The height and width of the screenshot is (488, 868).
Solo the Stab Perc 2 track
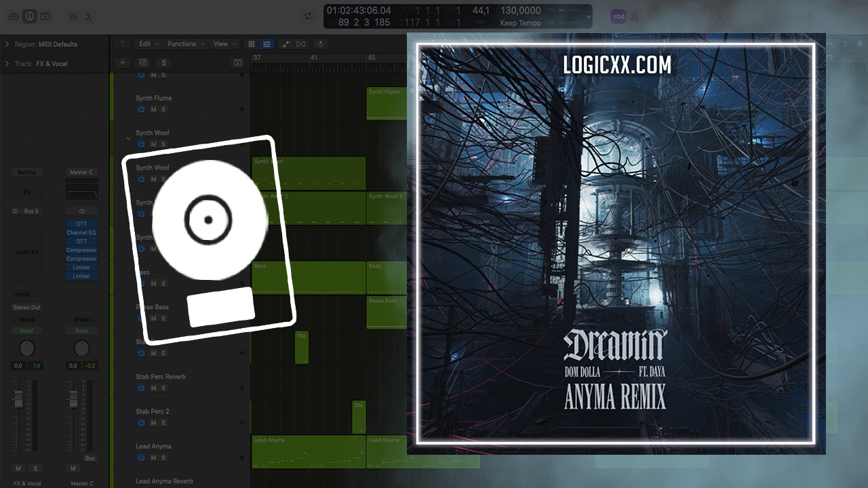click(163, 423)
